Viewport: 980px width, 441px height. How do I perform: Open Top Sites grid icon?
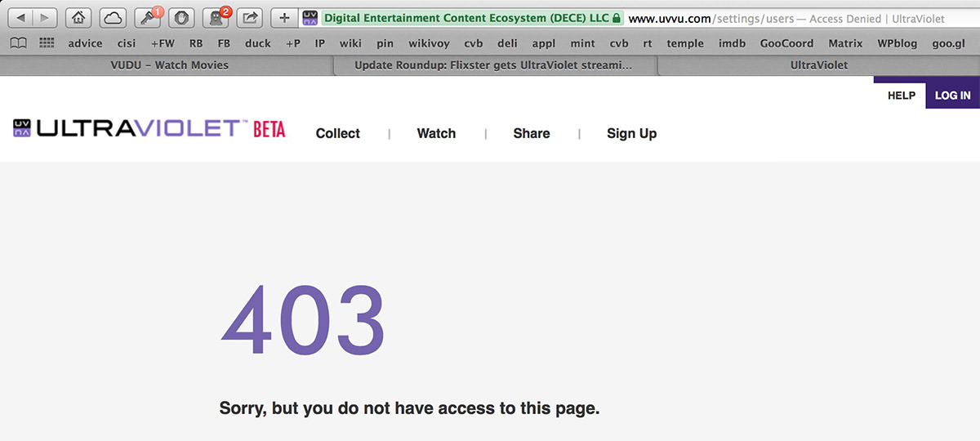47,43
